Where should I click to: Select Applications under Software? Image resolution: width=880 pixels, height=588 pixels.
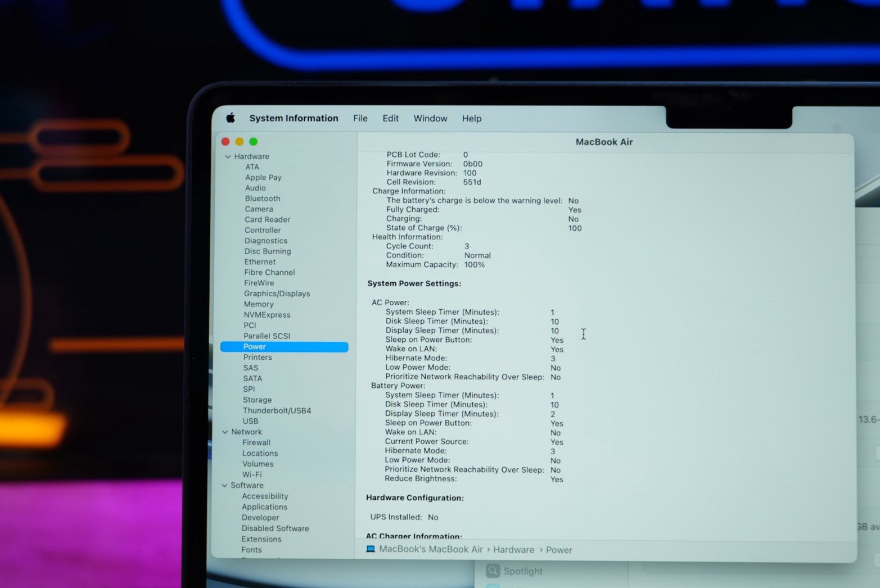264,507
